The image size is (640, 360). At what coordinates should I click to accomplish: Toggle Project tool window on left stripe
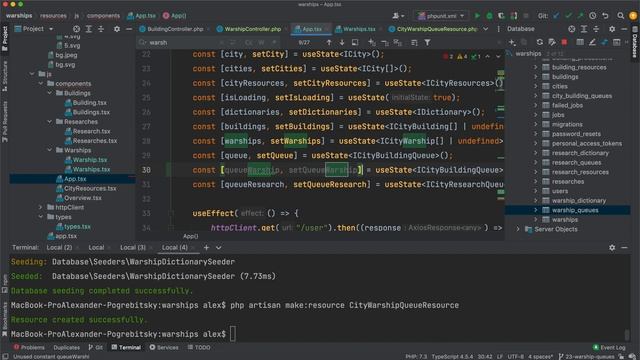click(x=4, y=38)
